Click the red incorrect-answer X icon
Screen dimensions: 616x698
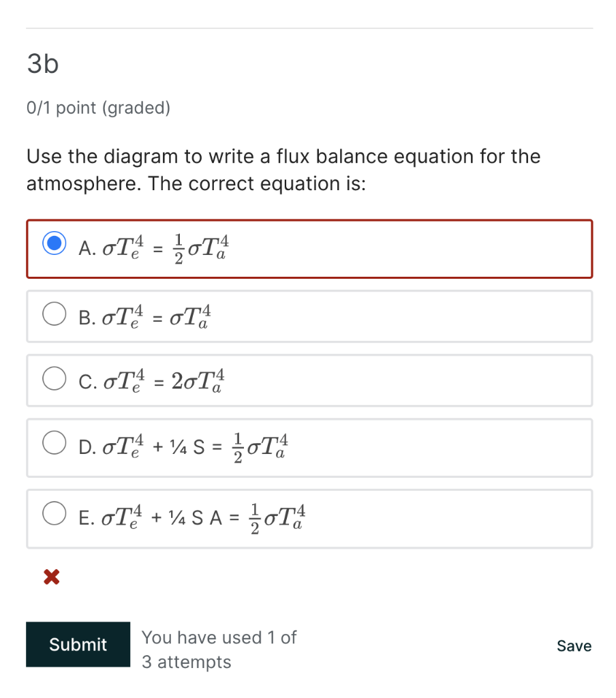point(50,577)
